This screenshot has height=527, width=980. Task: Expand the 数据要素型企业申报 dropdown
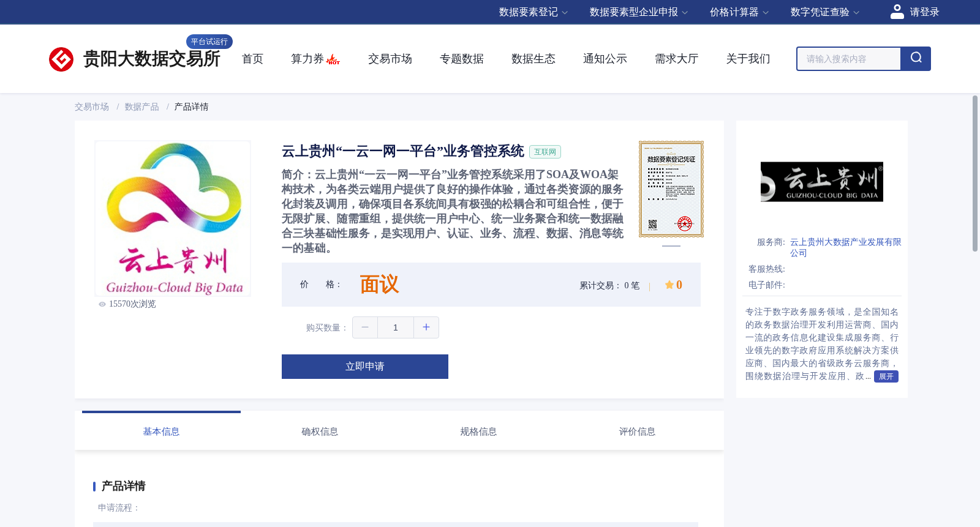[x=639, y=12]
